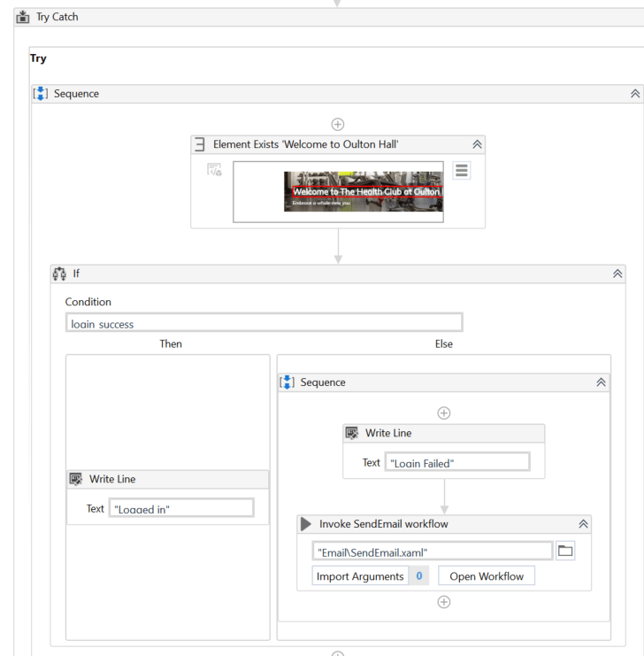This screenshot has height=656, width=644.
Task: Click the Invoke SendEmail workflow play icon
Action: coord(306,524)
